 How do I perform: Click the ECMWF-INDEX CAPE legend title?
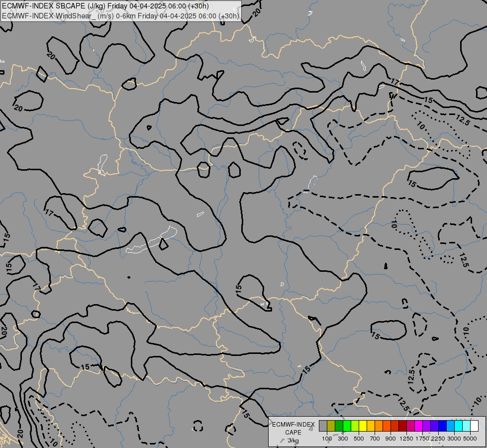coord(293,429)
